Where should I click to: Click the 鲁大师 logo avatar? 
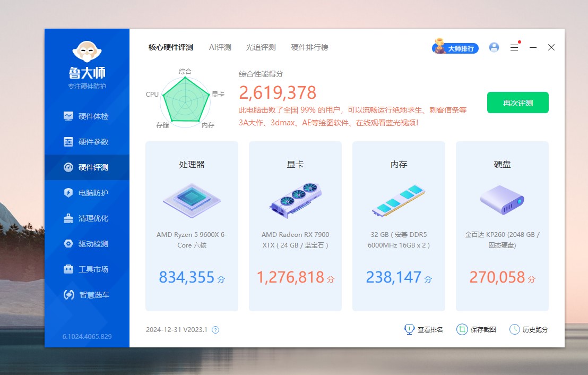[87, 51]
